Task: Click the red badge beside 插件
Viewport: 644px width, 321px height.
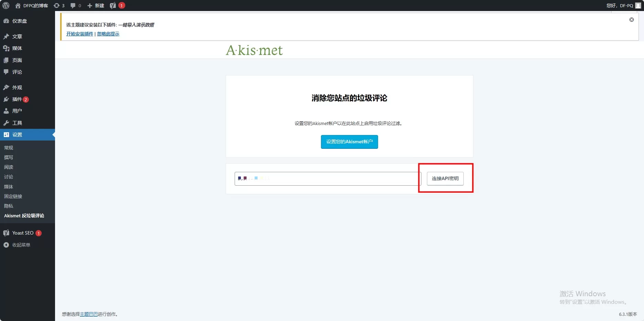Action: (25, 100)
